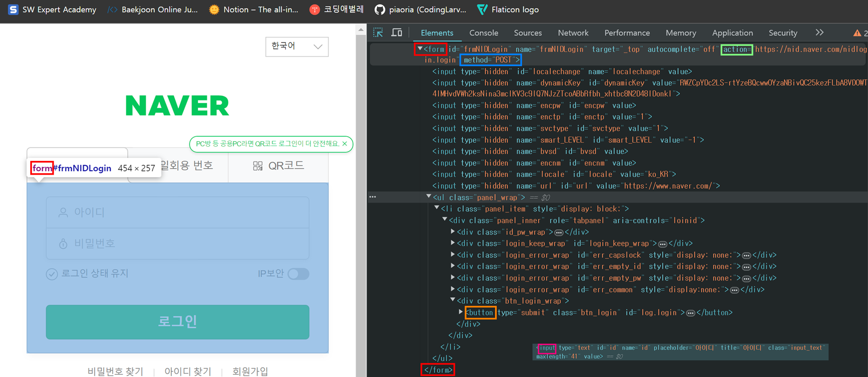Click the QR code tab icon
Image resolution: width=868 pixels, height=377 pixels.
pos(258,166)
